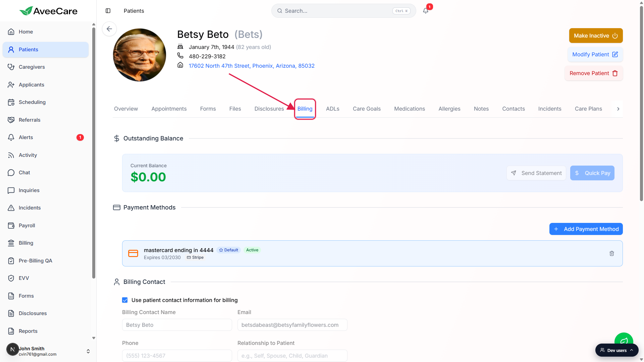This screenshot has width=644, height=362.
Task: Click the billing Phone field
Action: [177, 356]
